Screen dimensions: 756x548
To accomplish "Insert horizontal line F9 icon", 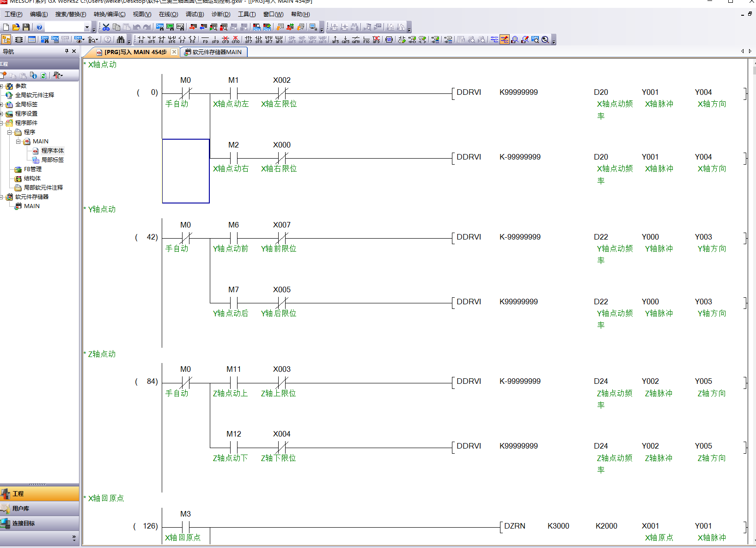I will [205, 40].
